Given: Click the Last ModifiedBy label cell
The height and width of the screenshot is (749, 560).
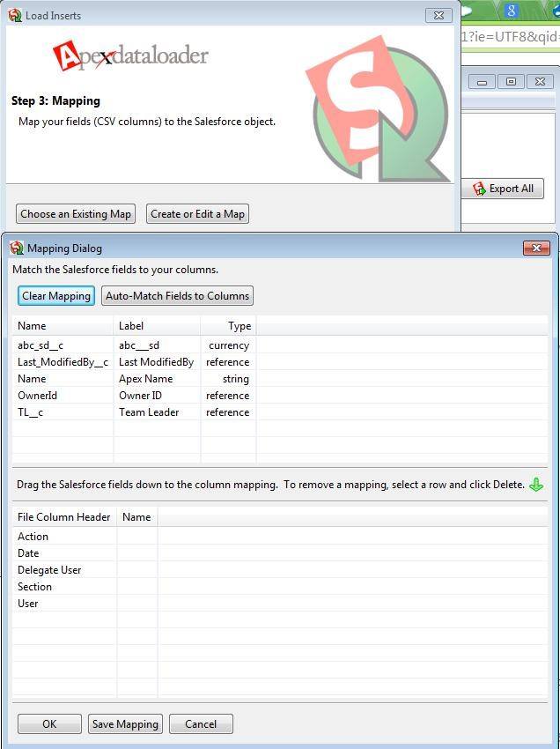Looking at the screenshot, I should click(x=157, y=362).
